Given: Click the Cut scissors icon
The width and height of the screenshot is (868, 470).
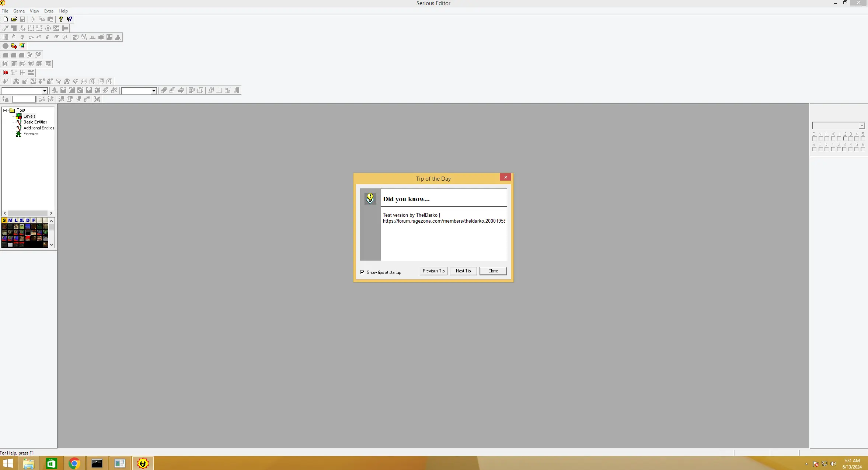Looking at the screenshot, I should [33, 19].
